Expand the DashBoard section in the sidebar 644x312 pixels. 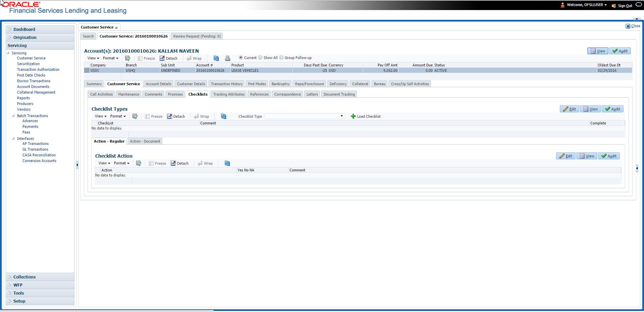tap(40, 30)
